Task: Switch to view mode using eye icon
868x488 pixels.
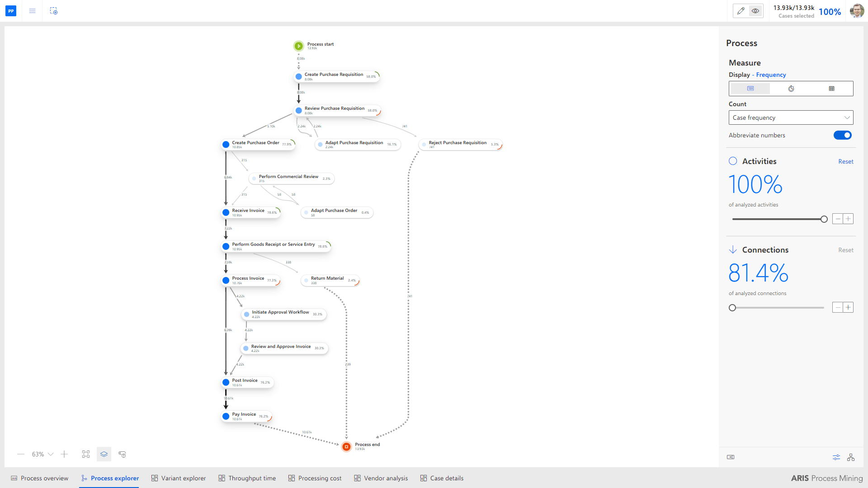Action: (x=755, y=10)
